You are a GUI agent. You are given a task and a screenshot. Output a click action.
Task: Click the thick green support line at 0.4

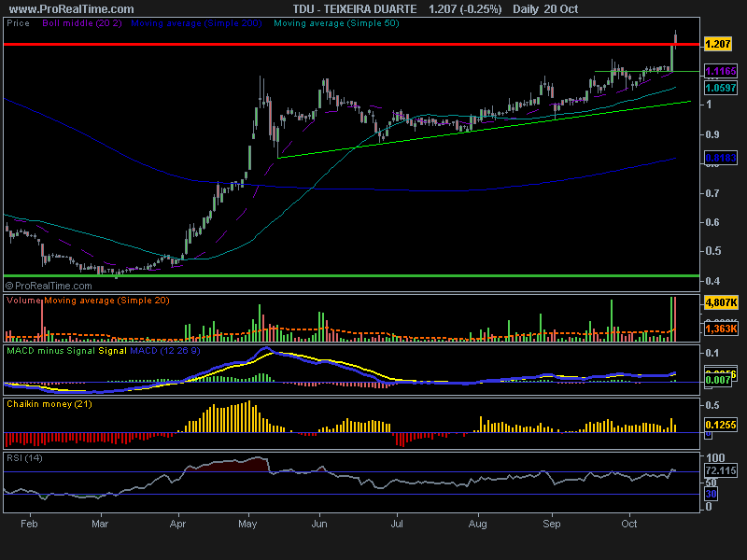coord(352,275)
